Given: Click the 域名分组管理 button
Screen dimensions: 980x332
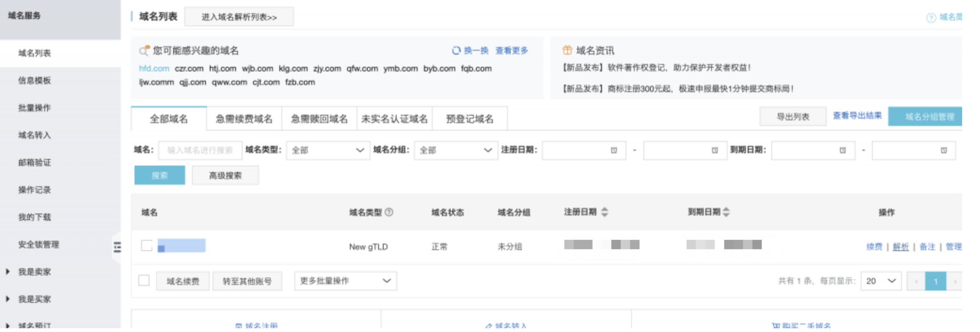Looking at the screenshot, I should 925,117.
